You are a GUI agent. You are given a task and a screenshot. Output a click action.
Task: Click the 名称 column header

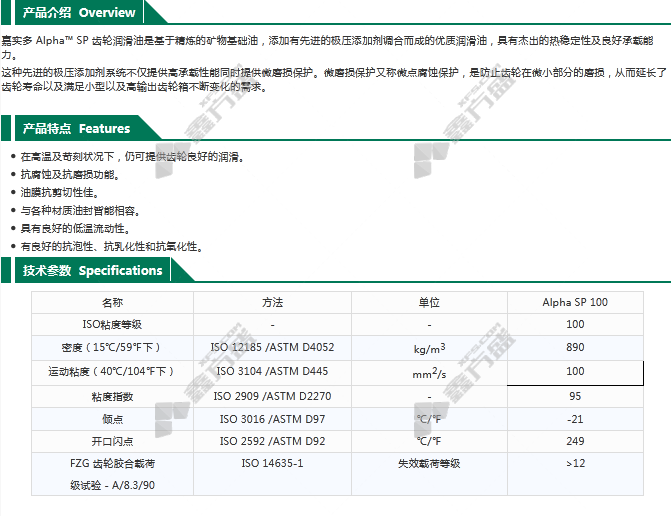tap(112, 302)
